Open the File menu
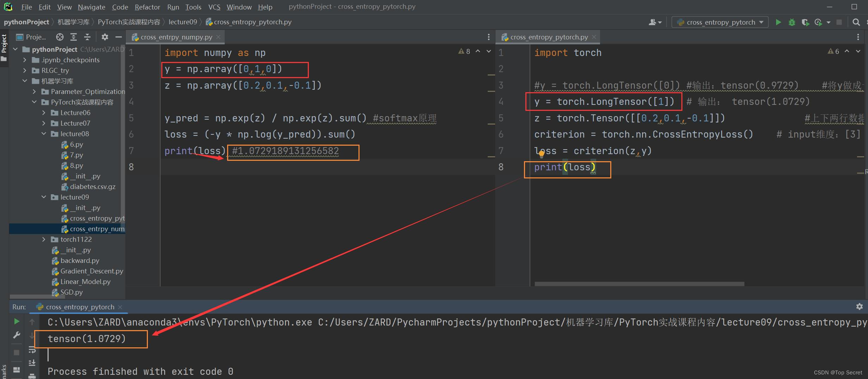The width and height of the screenshot is (868, 379). click(x=26, y=7)
